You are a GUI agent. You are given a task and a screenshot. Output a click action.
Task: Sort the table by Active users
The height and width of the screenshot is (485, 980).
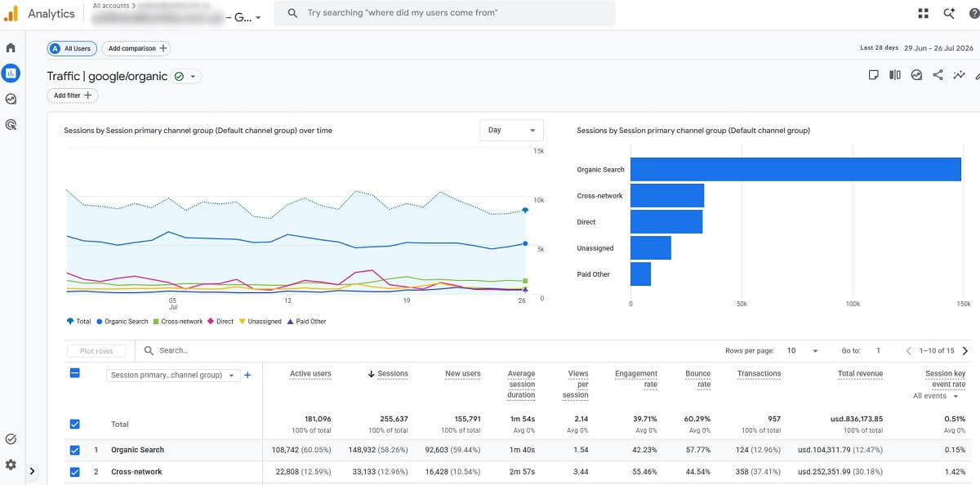310,374
